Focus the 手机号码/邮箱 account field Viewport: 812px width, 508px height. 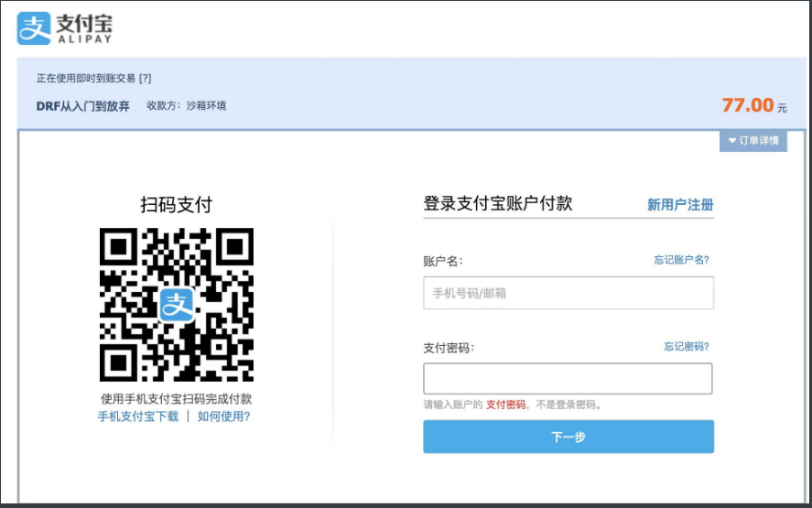[568, 293]
